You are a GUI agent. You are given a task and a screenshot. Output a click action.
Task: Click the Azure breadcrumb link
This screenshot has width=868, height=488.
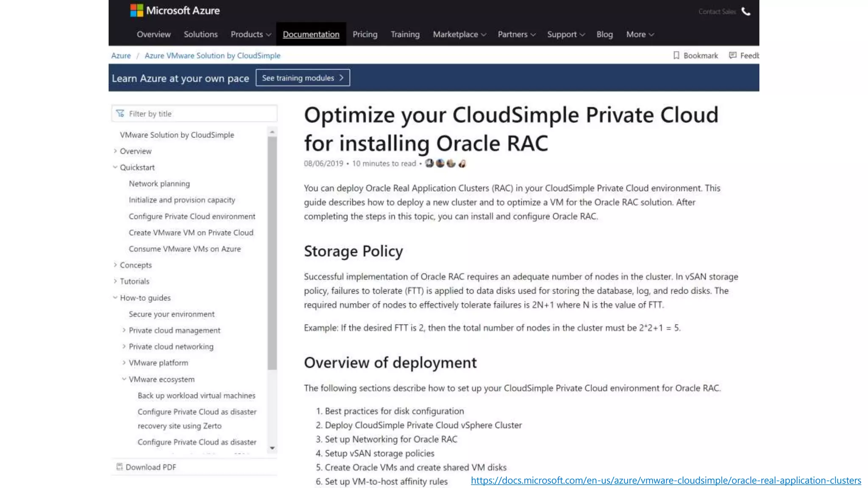(x=121, y=55)
